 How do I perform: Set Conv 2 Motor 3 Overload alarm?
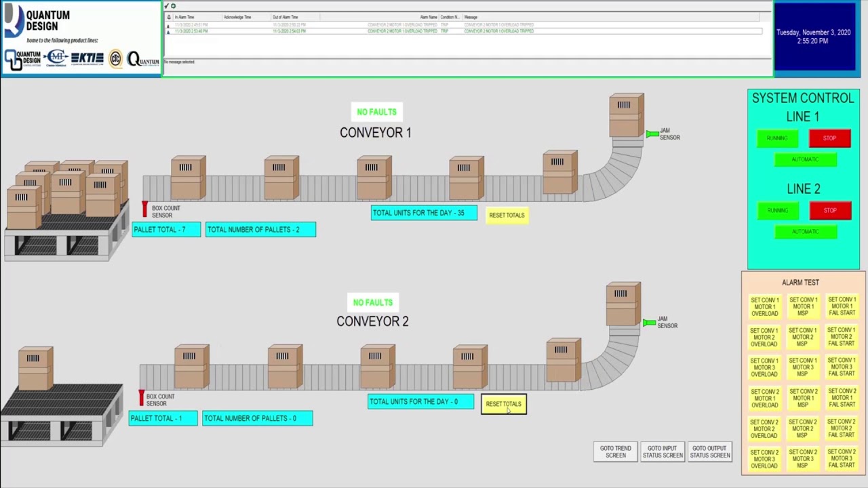point(764,459)
